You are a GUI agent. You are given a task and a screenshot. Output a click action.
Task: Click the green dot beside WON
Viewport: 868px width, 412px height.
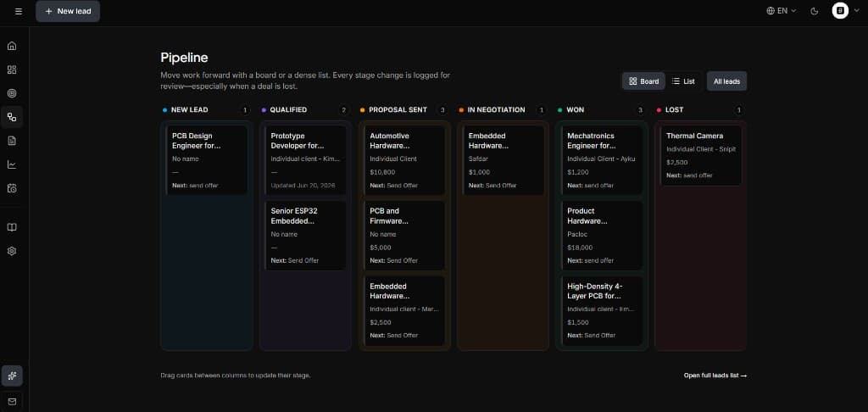pos(560,110)
